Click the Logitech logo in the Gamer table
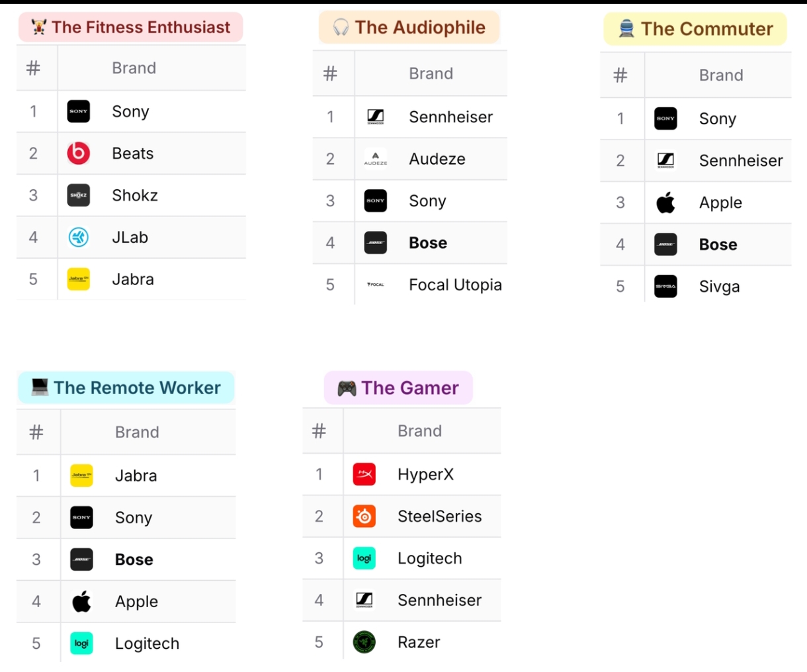807x672 pixels. (364, 558)
